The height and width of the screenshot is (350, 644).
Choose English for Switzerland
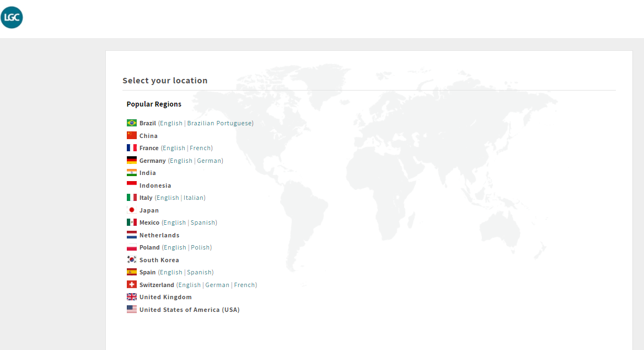click(x=189, y=285)
